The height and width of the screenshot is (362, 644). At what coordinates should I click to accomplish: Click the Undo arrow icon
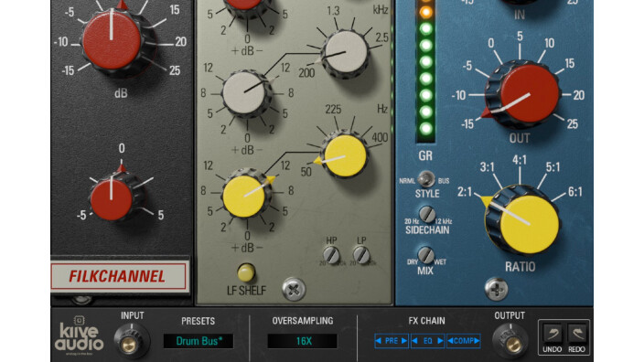[x=552, y=334]
